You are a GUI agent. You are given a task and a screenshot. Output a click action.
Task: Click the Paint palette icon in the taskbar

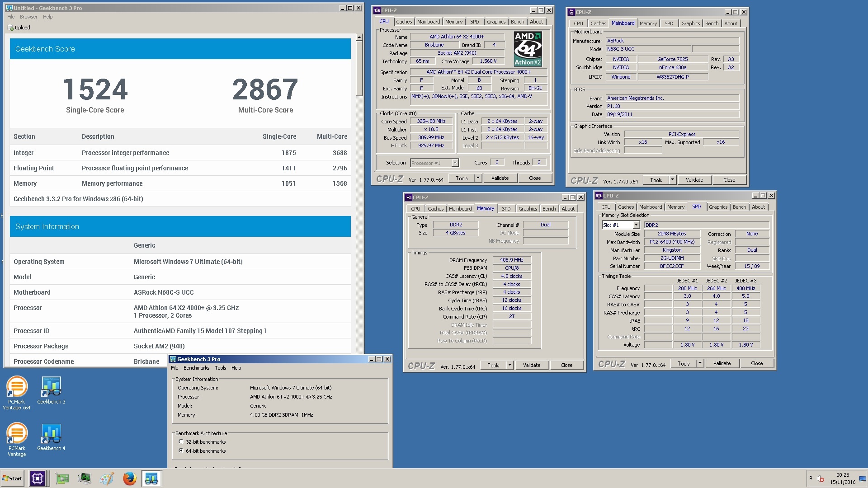coord(107,478)
